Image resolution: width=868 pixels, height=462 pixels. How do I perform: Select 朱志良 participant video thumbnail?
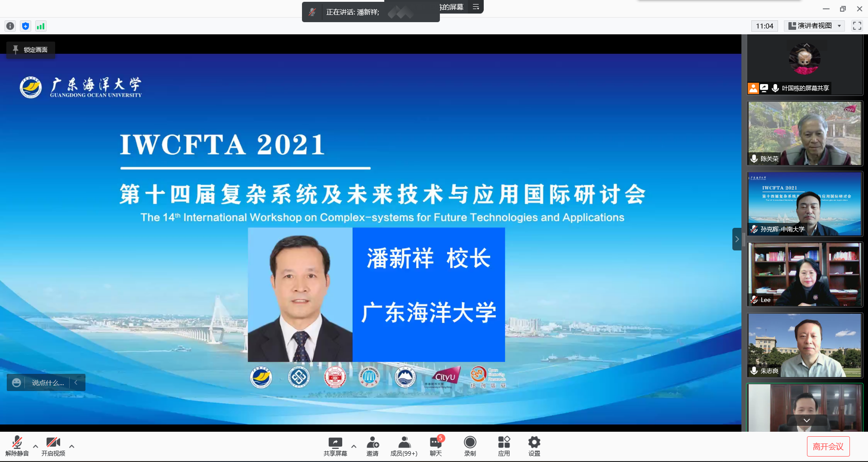tap(805, 345)
